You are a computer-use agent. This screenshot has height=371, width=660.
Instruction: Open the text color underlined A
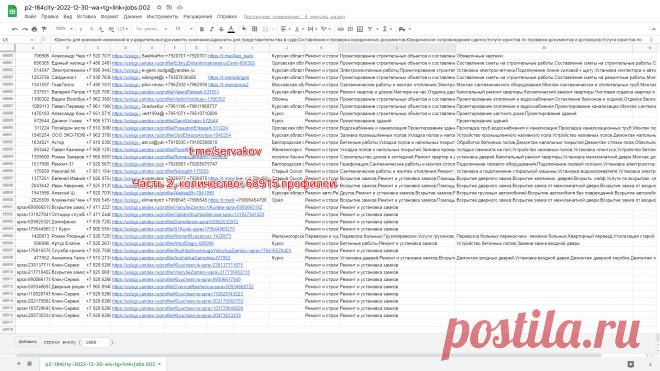pyautogui.click(x=231, y=29)
